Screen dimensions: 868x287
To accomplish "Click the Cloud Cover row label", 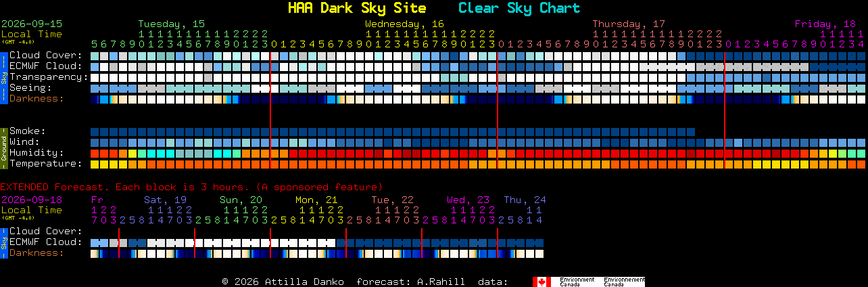I will [x=46, y=56].
